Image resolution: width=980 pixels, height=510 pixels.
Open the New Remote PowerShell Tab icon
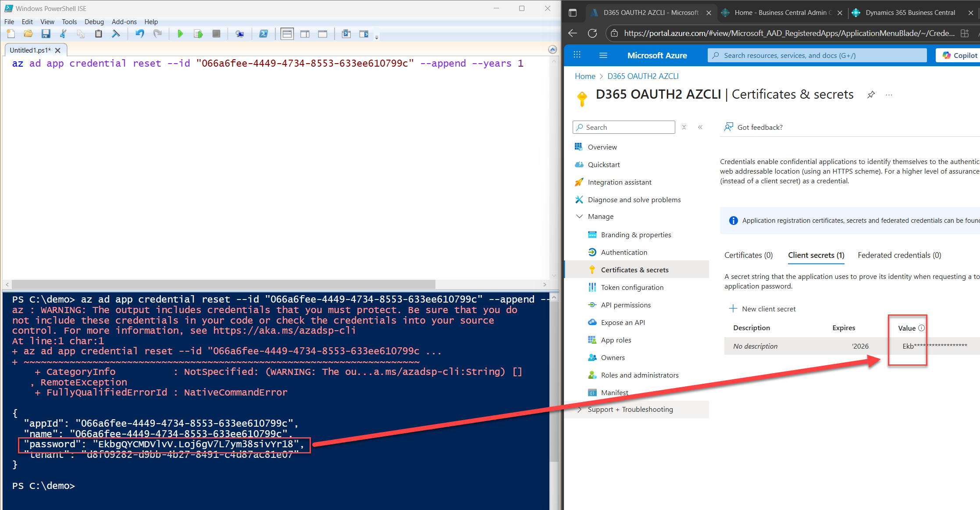pos(239,34)
